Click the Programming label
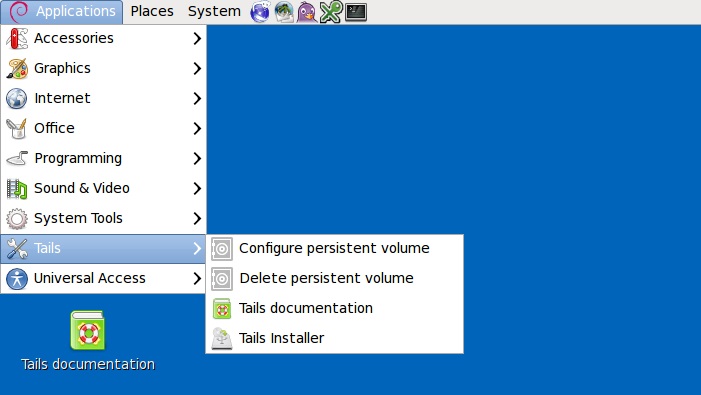 coord(78,159)
